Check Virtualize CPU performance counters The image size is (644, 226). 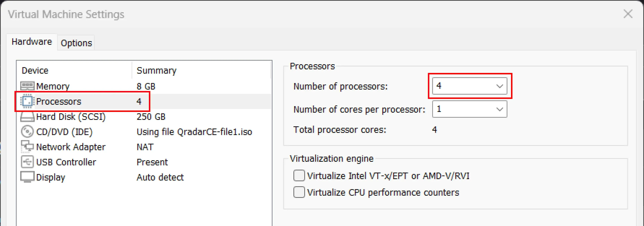(299, 192)
